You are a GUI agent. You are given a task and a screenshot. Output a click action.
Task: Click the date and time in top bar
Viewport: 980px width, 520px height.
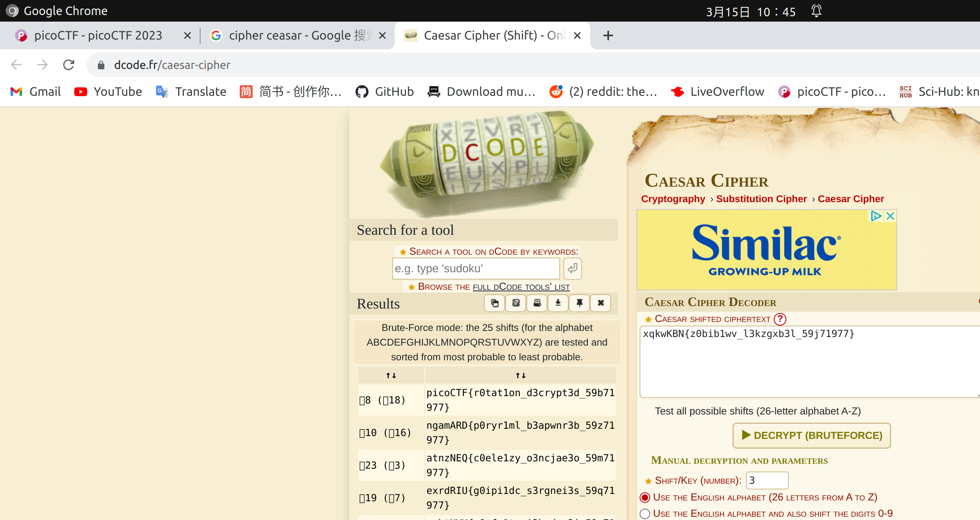tap(751, 11)
